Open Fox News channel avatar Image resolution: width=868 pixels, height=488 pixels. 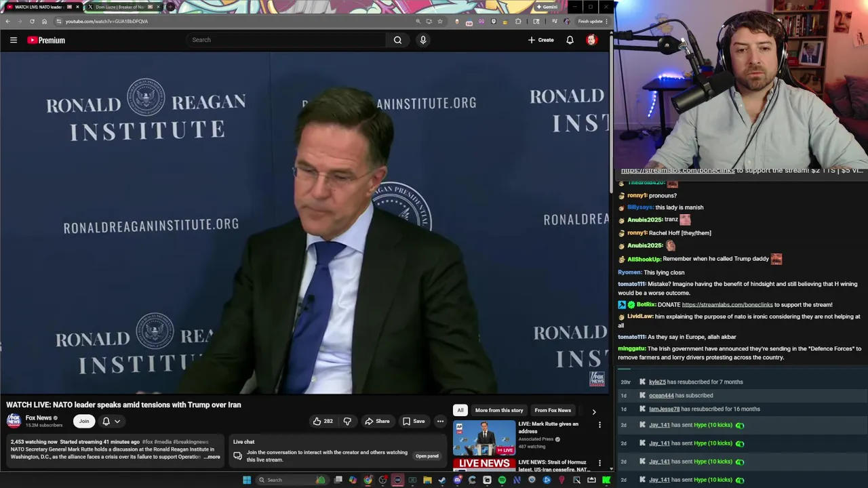tap(14, 421)
